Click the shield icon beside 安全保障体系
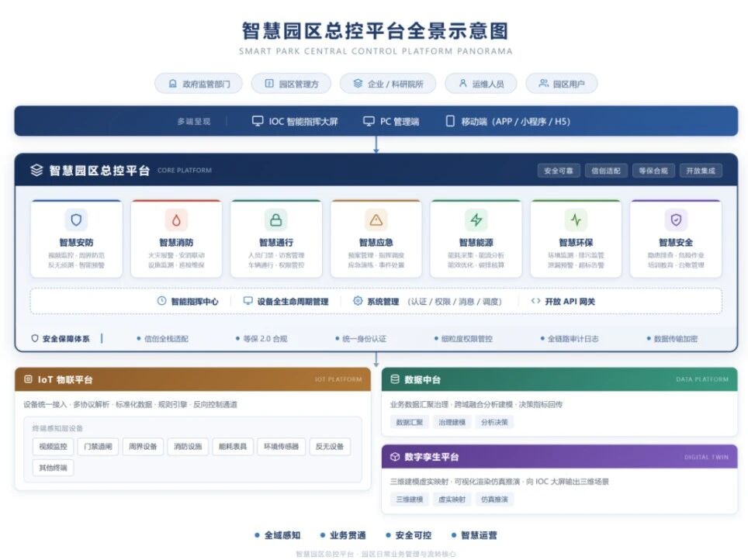 coord(35,338)
